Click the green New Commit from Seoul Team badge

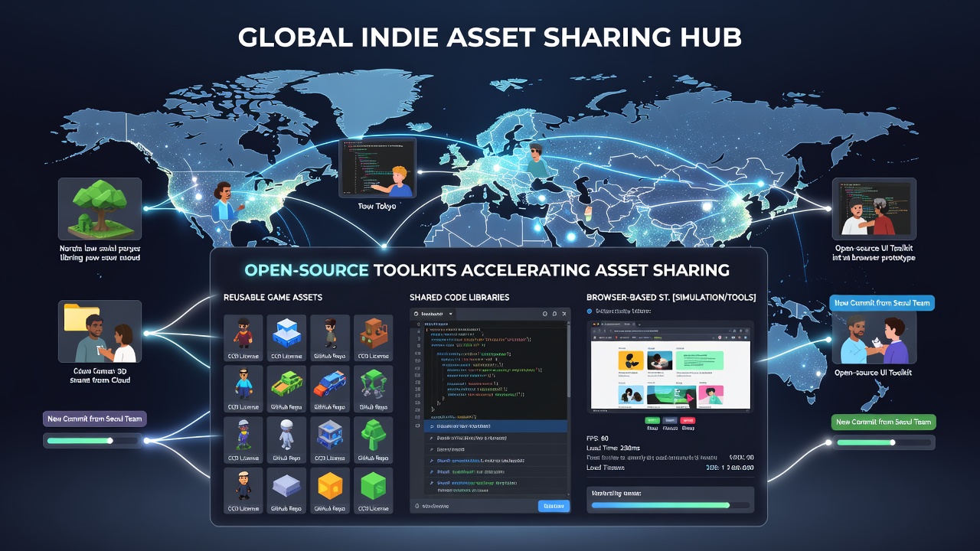[x=884, y=422]
